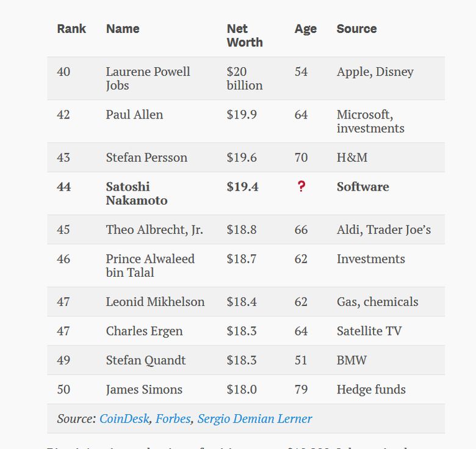This screenshot has height=449, width=476.
Task: Click the BMW source for Stefan Quandt
Action: pyautogui.click(x=352, y=360)
